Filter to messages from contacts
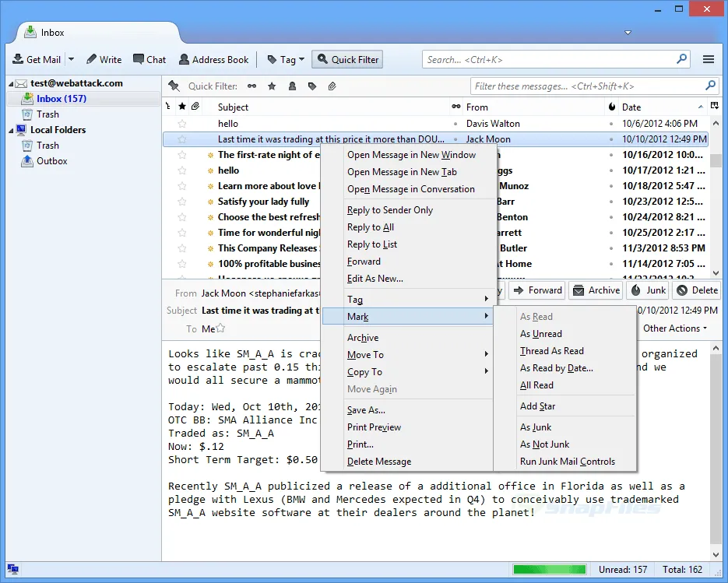 pyautogui.click(x=292, y=86)
